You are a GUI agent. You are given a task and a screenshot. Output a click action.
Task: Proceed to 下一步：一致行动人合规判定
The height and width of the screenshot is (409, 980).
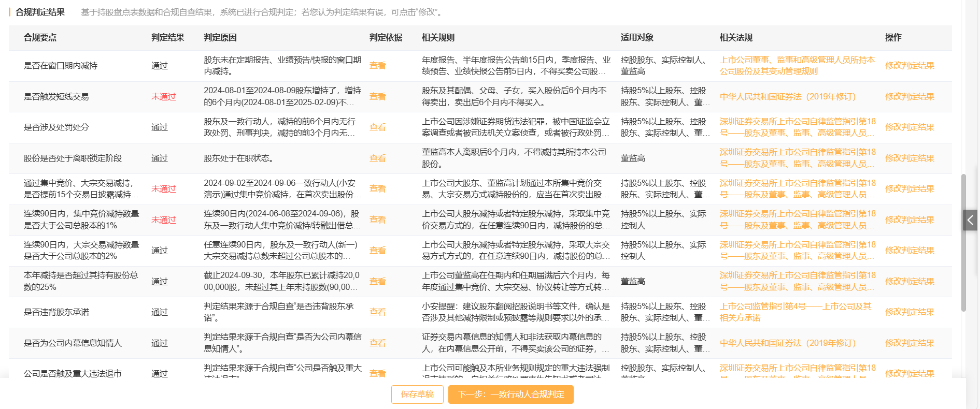click(x=511, y=395)
